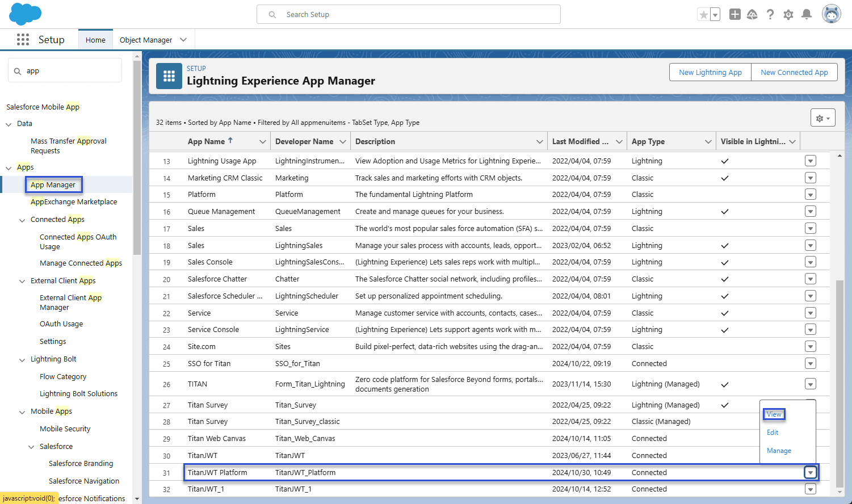Switch to the Object Manager tab
The image size is (852, 504).
147,39
